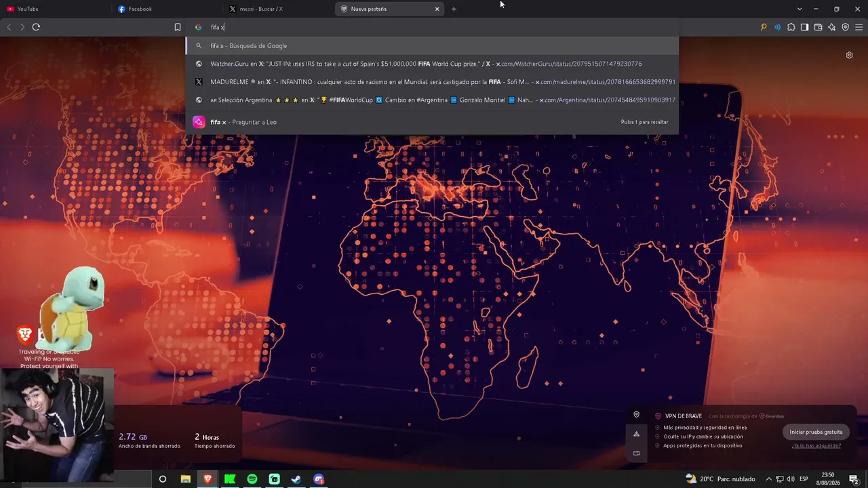Show hidden system tray icons chevron
868x488 pixels.
769,479
